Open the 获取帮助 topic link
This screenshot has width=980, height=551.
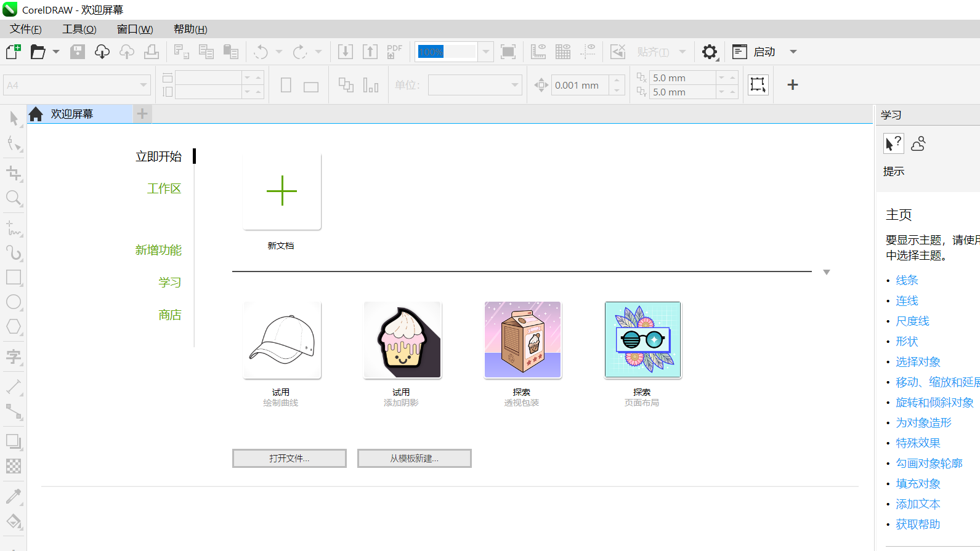coord(918,524)
